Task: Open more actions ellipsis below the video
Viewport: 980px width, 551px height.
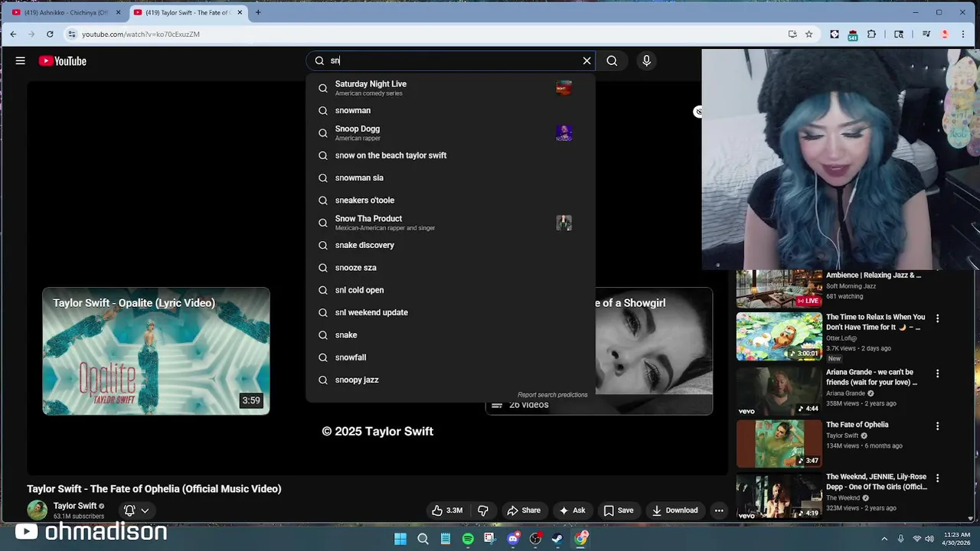Action: click(719, 510)
